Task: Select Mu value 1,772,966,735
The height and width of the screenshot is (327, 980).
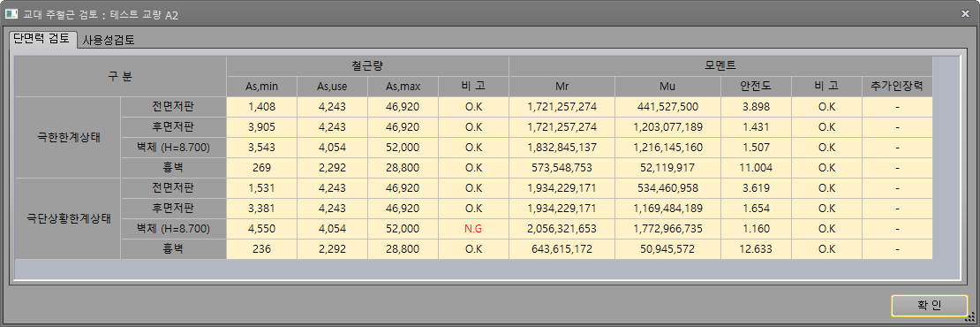Action: point(667,229)
